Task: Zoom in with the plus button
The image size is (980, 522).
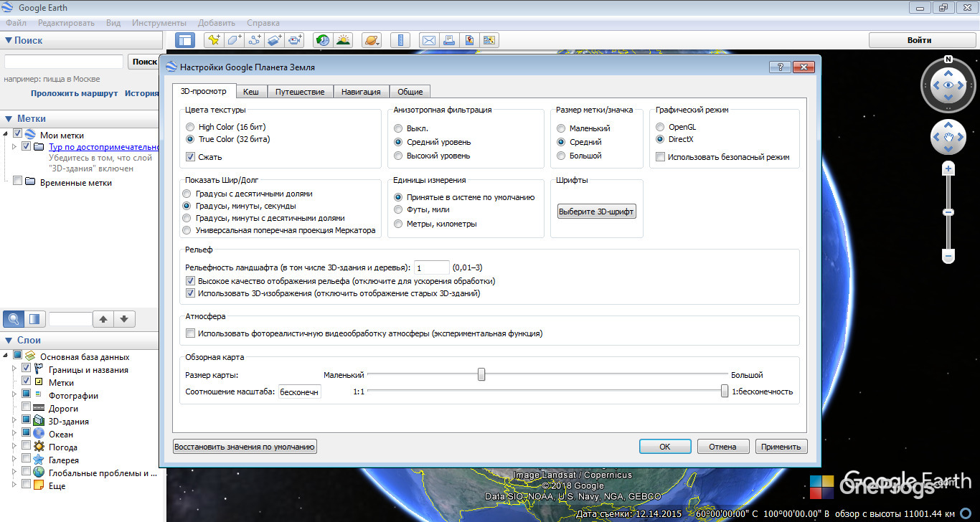Action: [948, 169]
